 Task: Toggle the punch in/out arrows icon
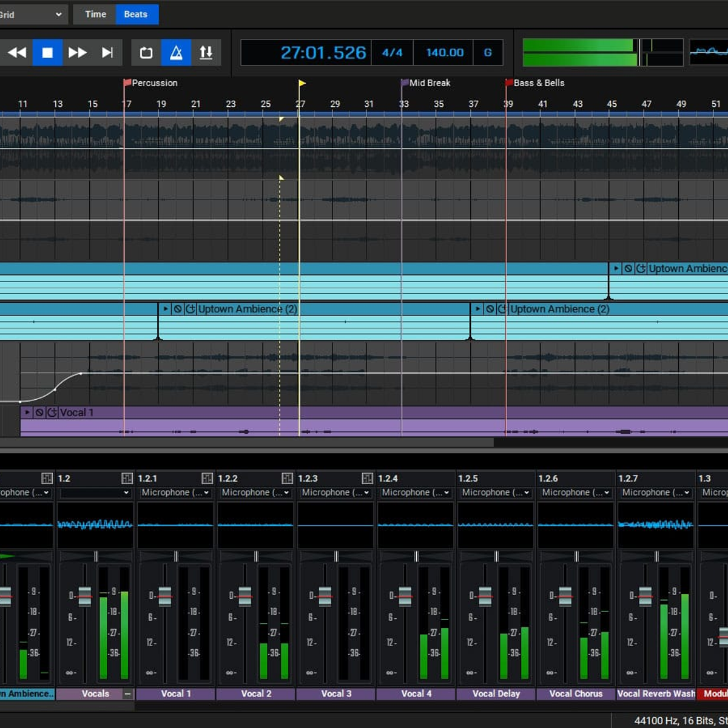click(206, 53)
